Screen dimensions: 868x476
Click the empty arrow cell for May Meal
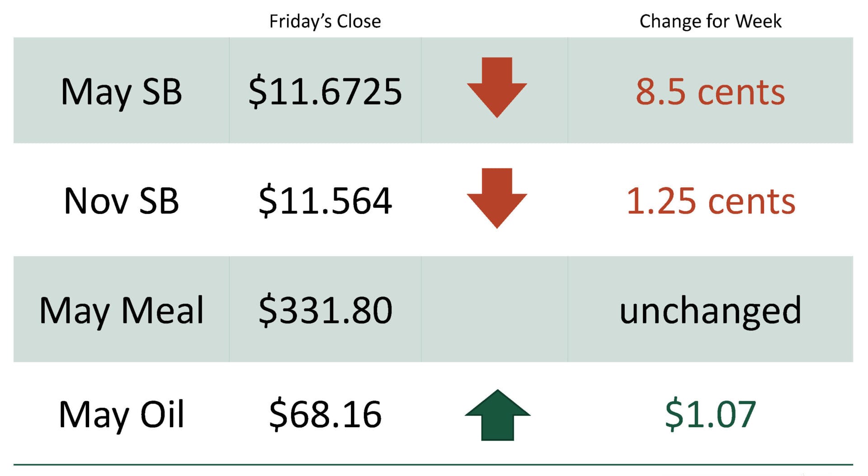click(x=494, y=309)
